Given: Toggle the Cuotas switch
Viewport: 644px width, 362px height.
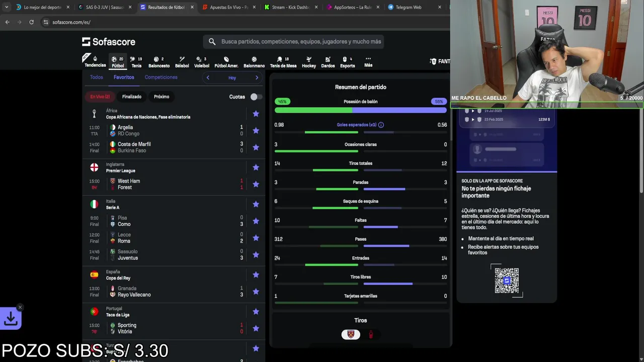Looking at the screenshot, I should (x=256, y=97).
